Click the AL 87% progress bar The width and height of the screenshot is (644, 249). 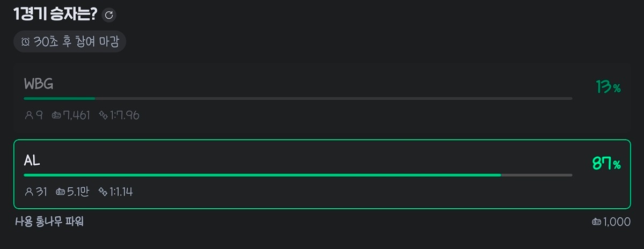point(298,175)
